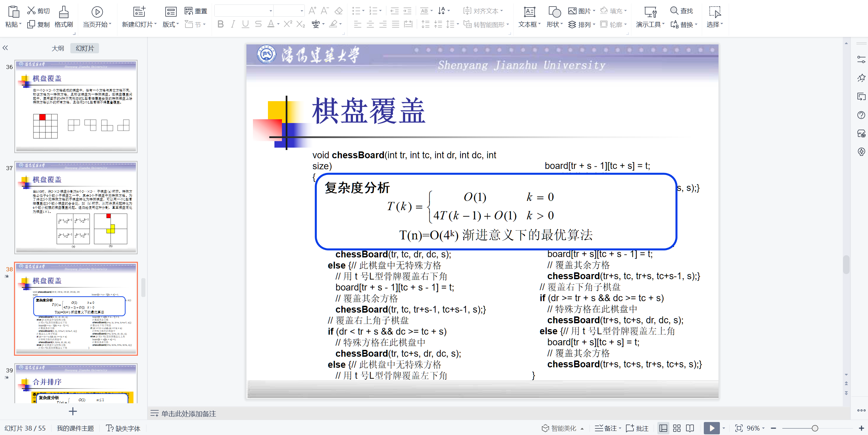Click the Cut (剪切) scissors icon
The image size is (868, 435).
click(31, 11)
